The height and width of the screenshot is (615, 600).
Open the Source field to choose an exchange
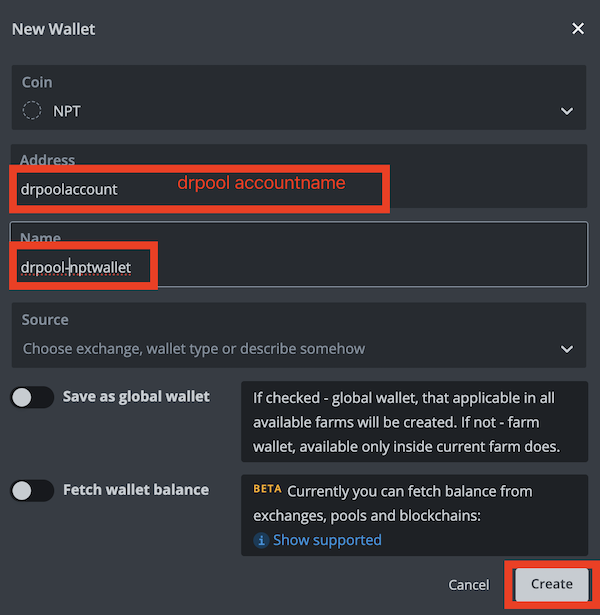pos(290,349)
